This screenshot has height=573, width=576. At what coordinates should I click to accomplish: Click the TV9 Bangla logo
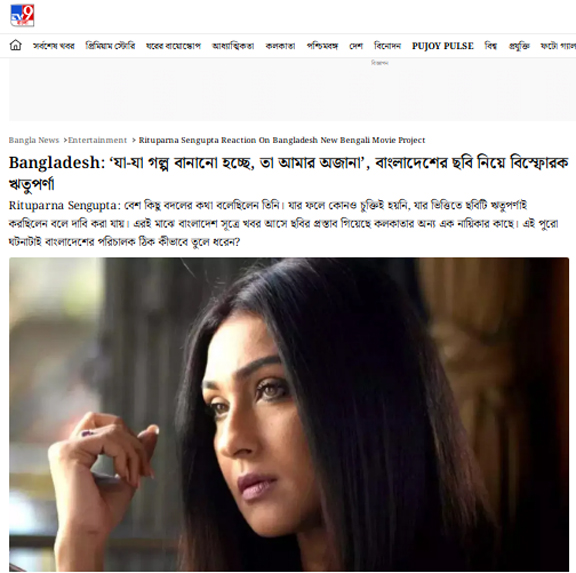[22, 15]
